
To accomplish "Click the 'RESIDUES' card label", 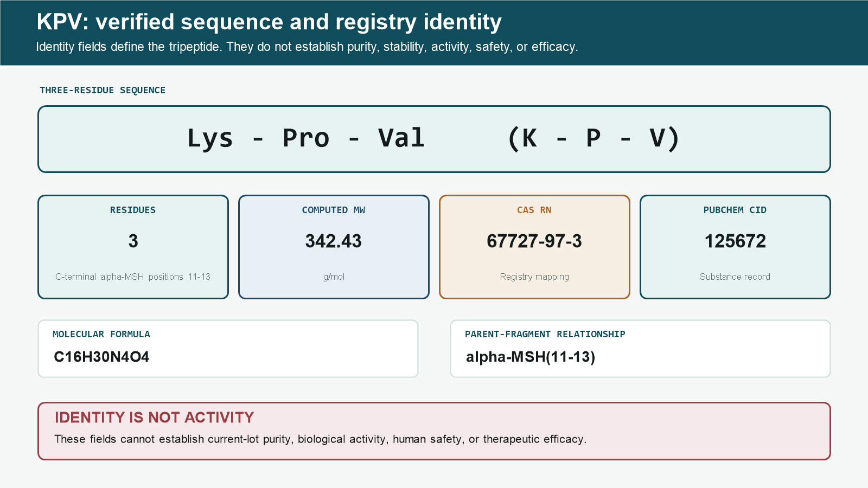I will tap(133, 210).
